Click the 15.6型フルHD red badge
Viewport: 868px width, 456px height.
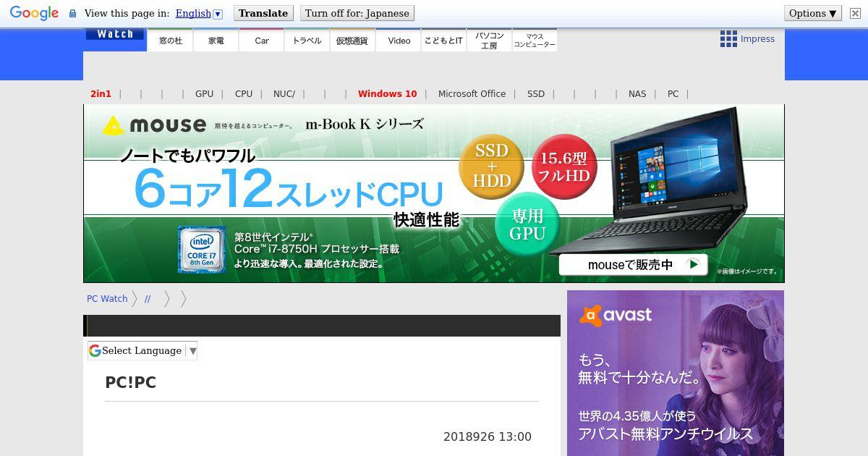(x=564, y=166)
